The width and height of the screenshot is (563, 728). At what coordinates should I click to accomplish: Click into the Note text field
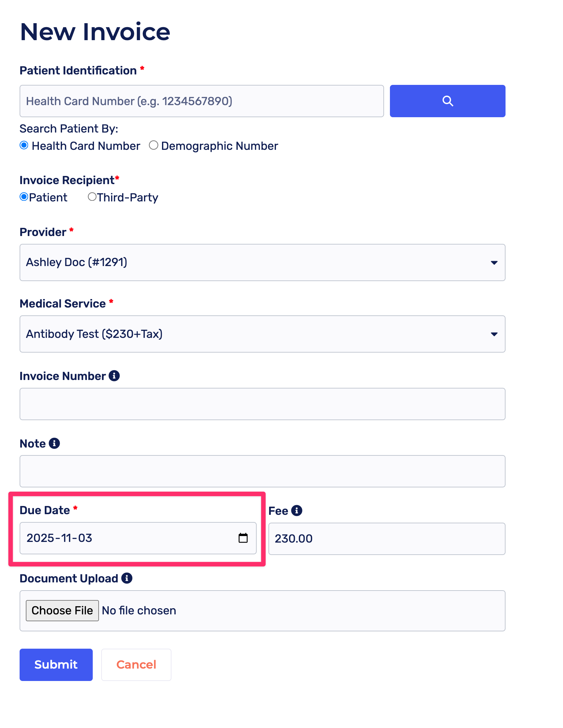(262, 471)
